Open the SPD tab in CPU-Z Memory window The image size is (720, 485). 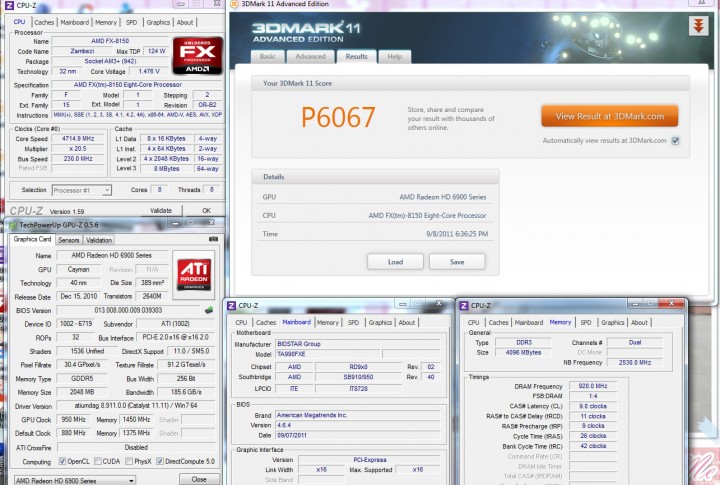[x=586, y=322]
